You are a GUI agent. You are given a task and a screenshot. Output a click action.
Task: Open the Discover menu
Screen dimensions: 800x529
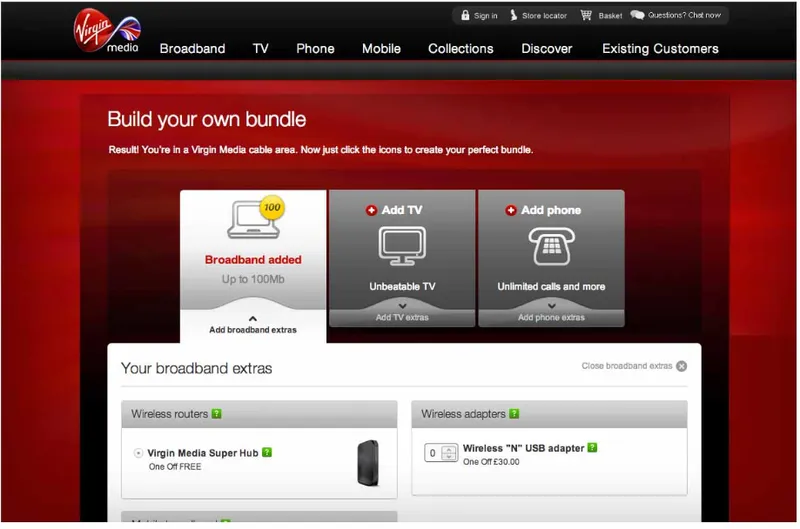(x=546, y=49)
